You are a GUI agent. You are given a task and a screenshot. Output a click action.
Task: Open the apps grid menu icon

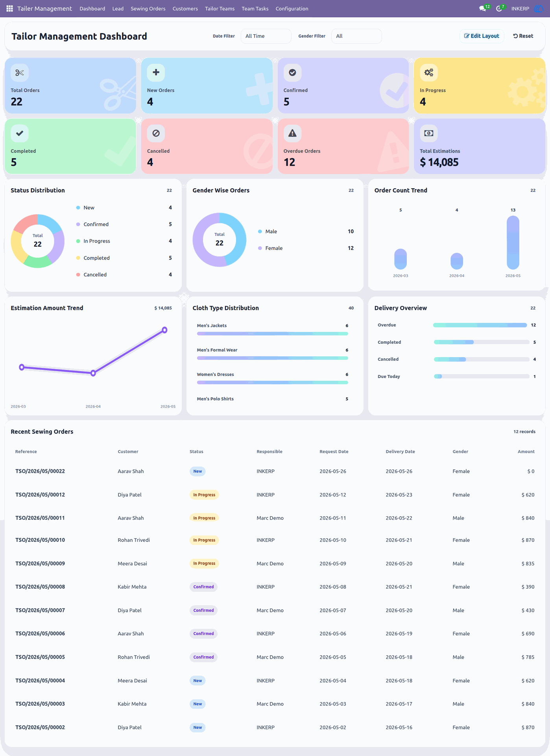[x=9, y=8]
